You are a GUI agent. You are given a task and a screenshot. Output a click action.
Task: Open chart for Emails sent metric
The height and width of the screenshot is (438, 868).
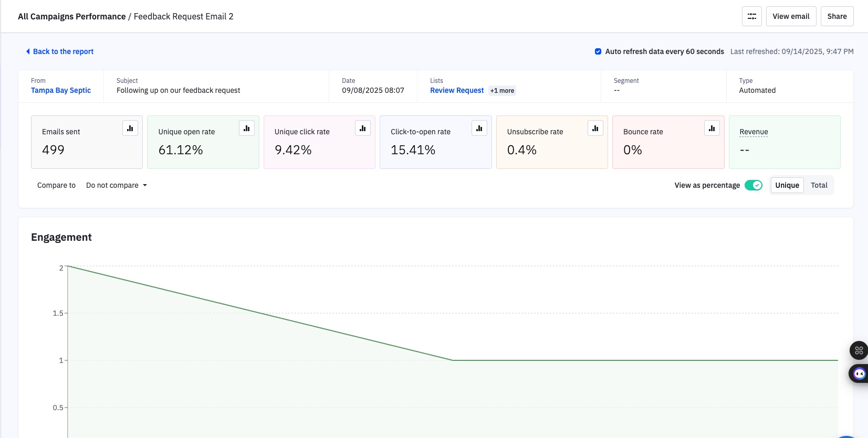tap(130, 128)
